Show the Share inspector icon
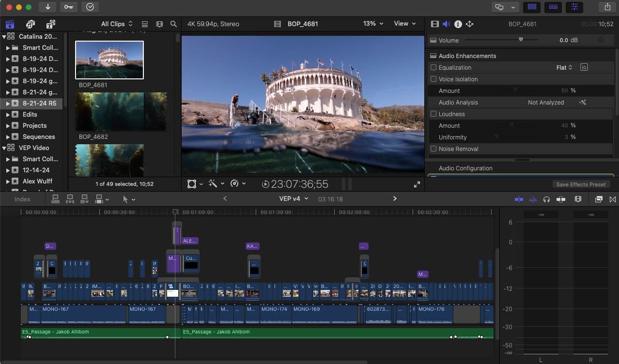Screen dimensions: 619x364 tap(469, 24)
